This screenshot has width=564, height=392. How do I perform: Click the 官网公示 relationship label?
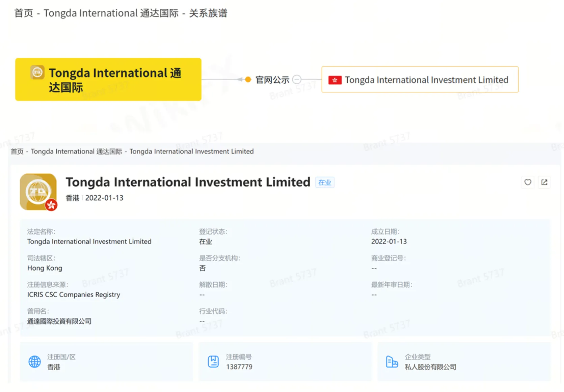(272, 80)
